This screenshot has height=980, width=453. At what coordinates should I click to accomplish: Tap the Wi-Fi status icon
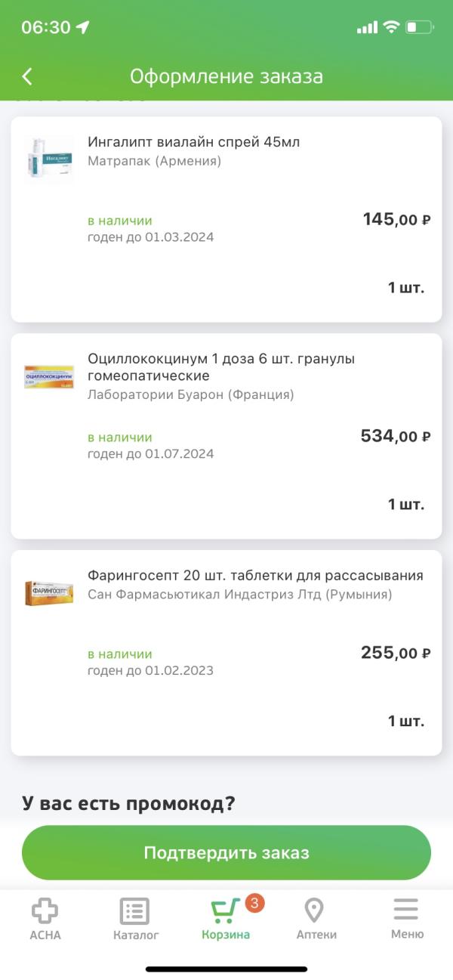tap(390, 27)
